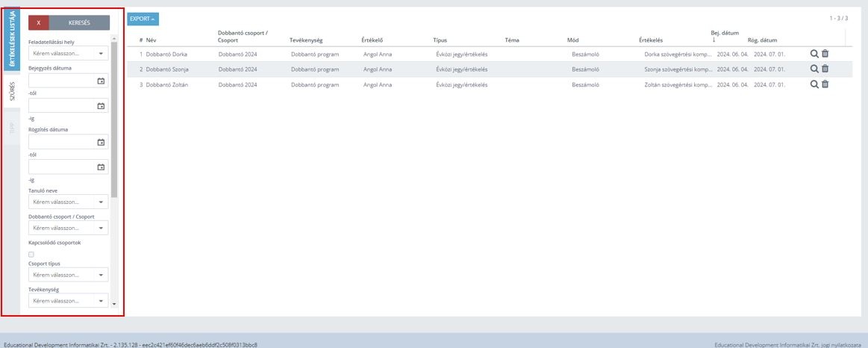Open calendar for Rögzítés dátuma -tól field

click(x=101, y=142)
